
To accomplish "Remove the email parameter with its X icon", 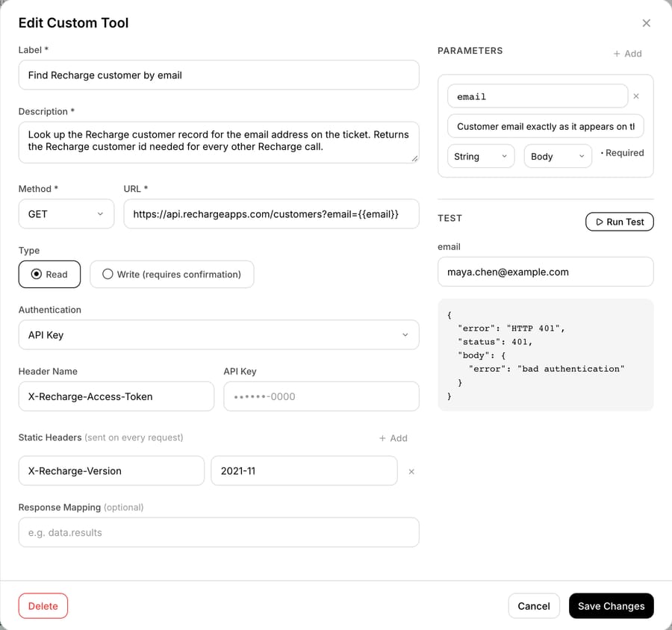I will 636,96.
